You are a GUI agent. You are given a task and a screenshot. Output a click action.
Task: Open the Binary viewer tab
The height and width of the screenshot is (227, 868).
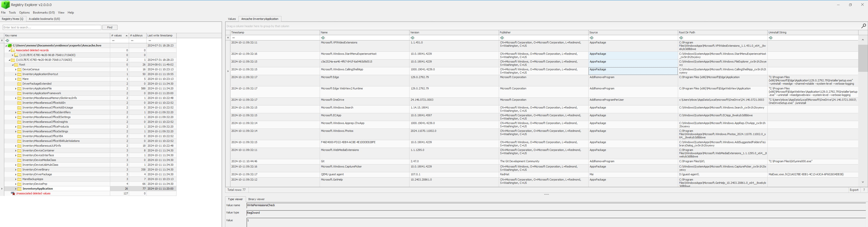point(256,199)
